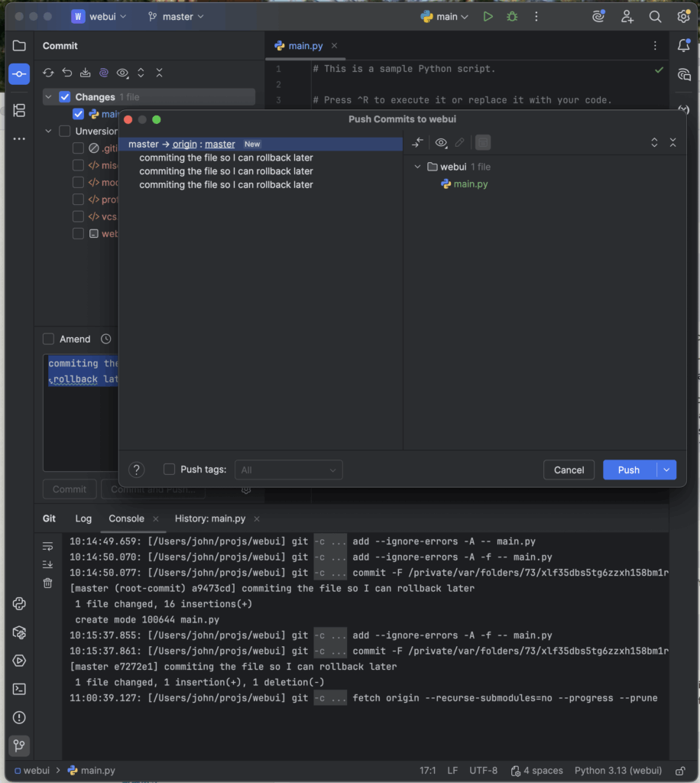Debug the main configuration

coord(512,17)
